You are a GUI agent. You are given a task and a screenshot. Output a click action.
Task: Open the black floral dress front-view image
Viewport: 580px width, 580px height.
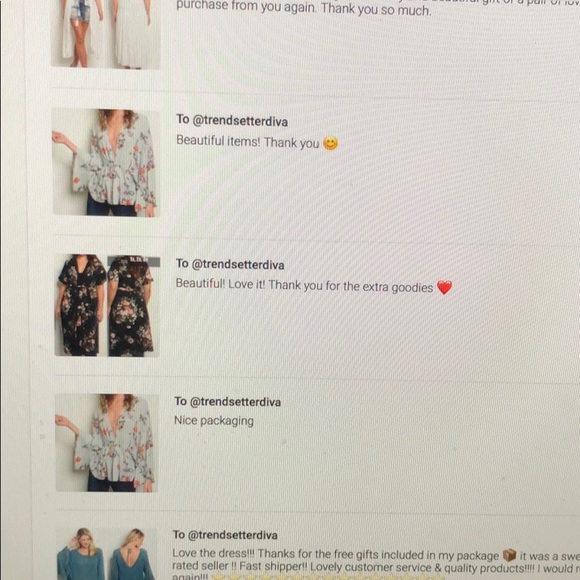(80, 305)
